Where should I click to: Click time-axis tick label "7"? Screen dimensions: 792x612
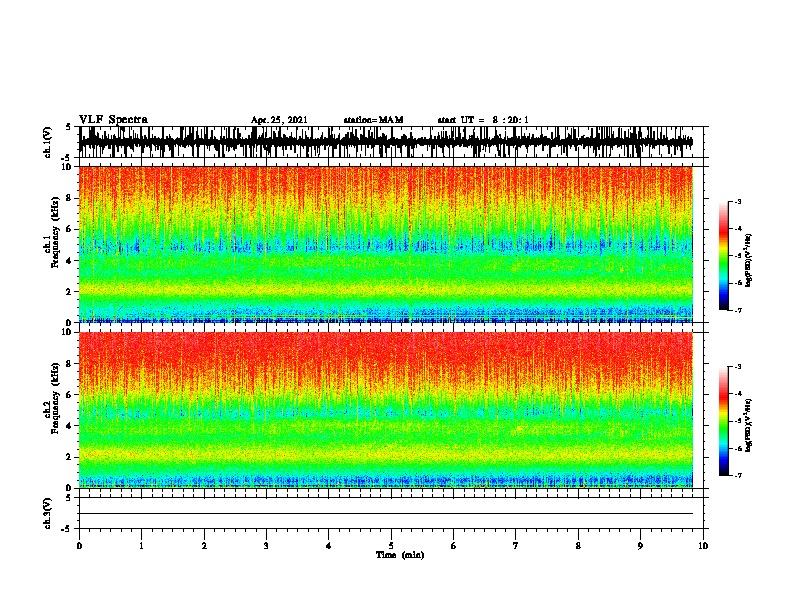516,546
